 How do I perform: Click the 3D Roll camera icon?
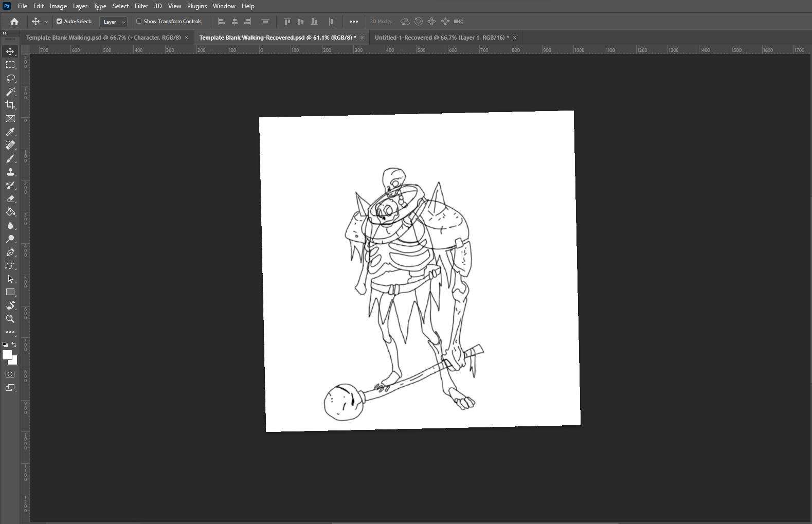coord(419,22)
